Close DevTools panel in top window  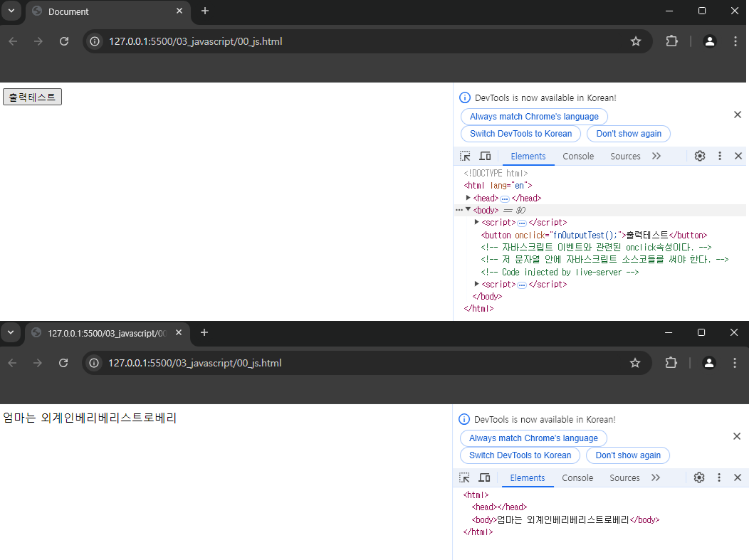738,156
